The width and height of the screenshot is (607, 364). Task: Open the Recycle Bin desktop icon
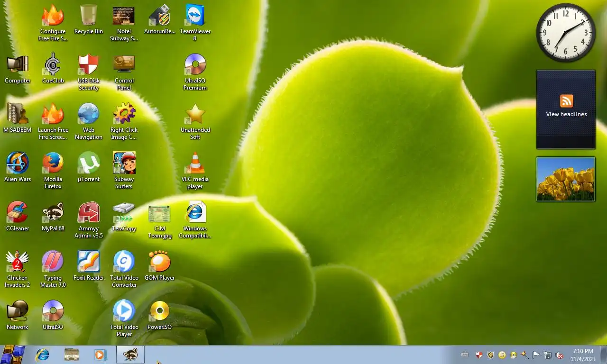pyautogui.click(x=89, y=20)
